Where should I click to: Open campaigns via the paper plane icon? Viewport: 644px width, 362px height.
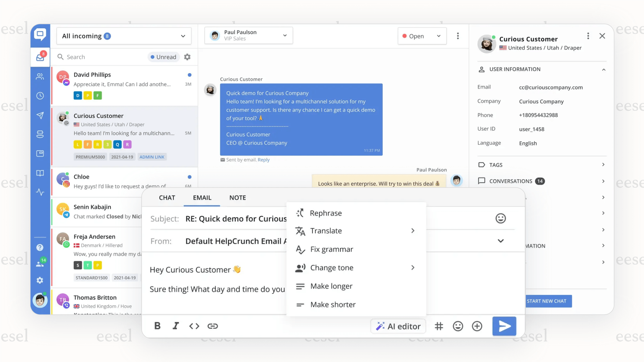(40, 115)
